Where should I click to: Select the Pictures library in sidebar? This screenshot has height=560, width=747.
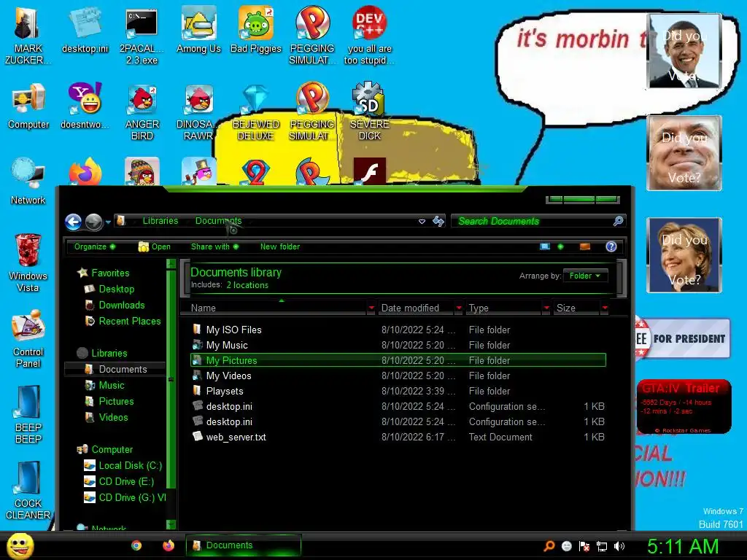pos(109,402)
